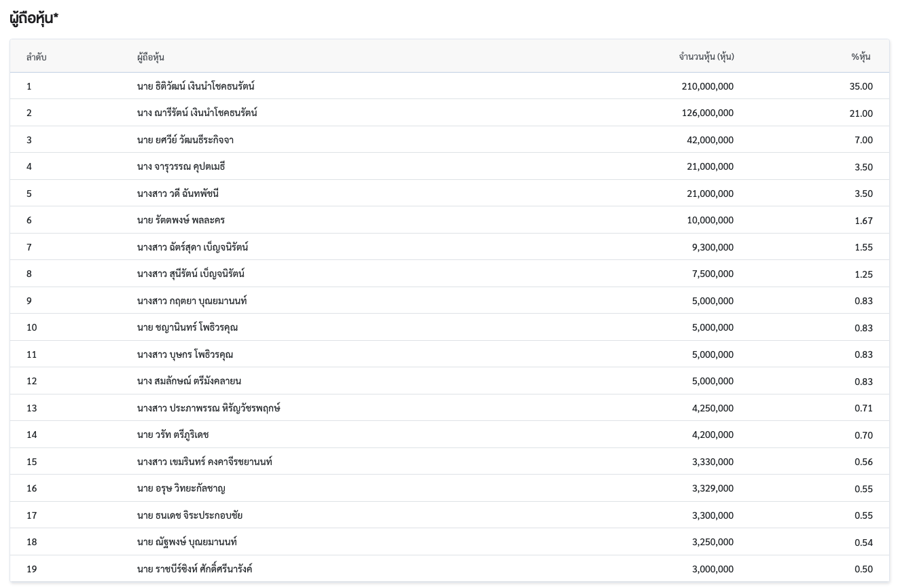This screenshot has height=588, width=898.
Task: Click the จำนวนหุ้น (หุ้น) column header
Action: tap(706, 57)
